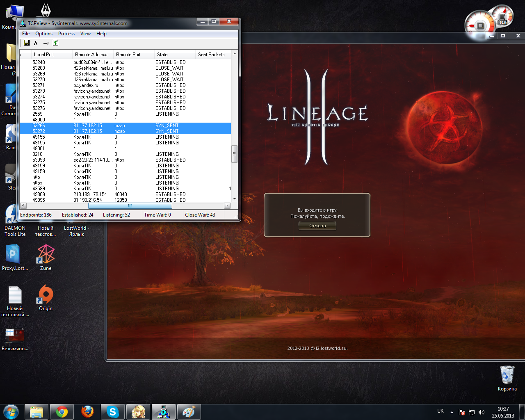
Task: Open the Options menu in TCPView
Action: pyautogui.click(x=44, y=34)
